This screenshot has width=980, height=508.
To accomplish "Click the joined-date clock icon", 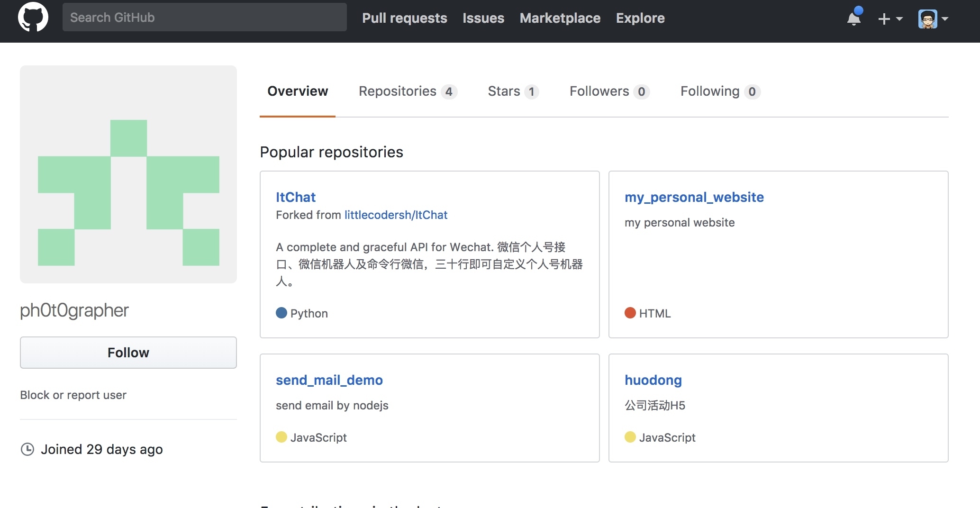I will 27,449.
